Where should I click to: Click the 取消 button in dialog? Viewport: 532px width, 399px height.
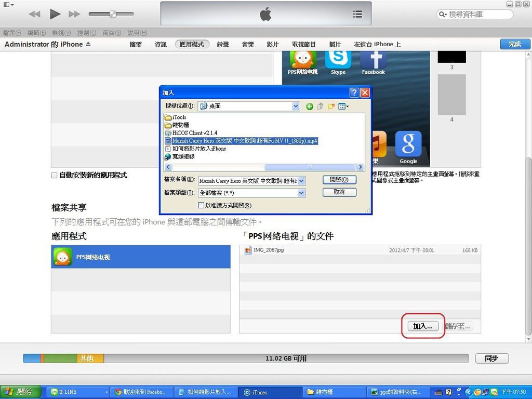(339, 192)
